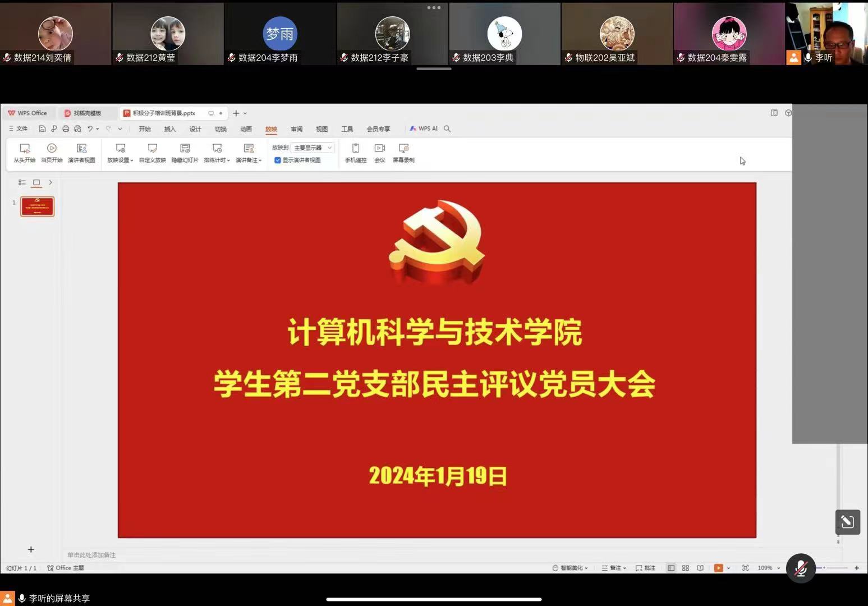Click the WPS AI button

coord(424,128)
